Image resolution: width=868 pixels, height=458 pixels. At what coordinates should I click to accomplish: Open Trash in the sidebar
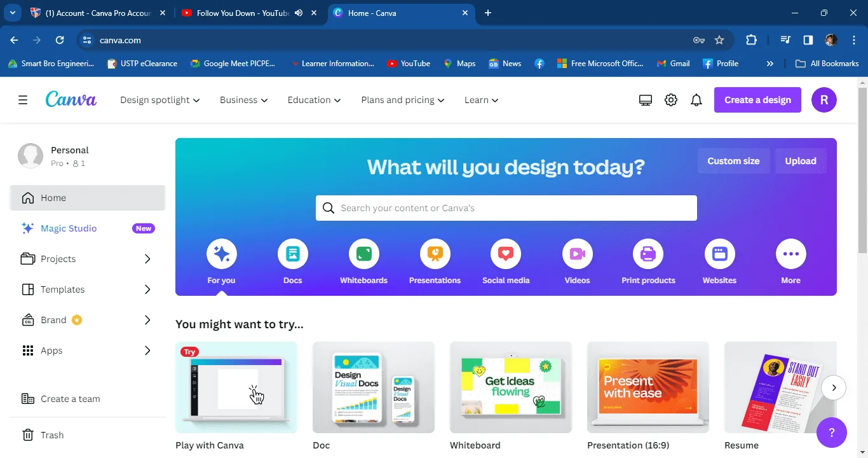click(x=88, y=435)
